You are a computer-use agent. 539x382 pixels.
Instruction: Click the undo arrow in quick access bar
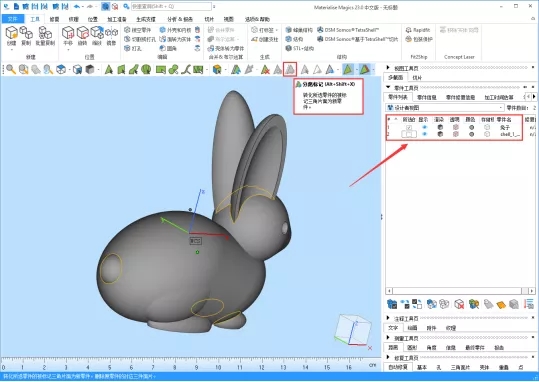pos(77,7)
